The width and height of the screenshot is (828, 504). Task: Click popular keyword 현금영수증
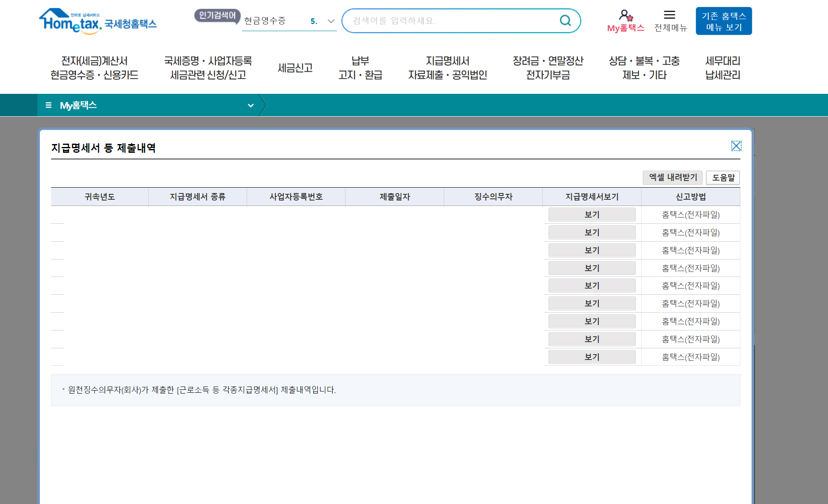[x=265, y=21]
